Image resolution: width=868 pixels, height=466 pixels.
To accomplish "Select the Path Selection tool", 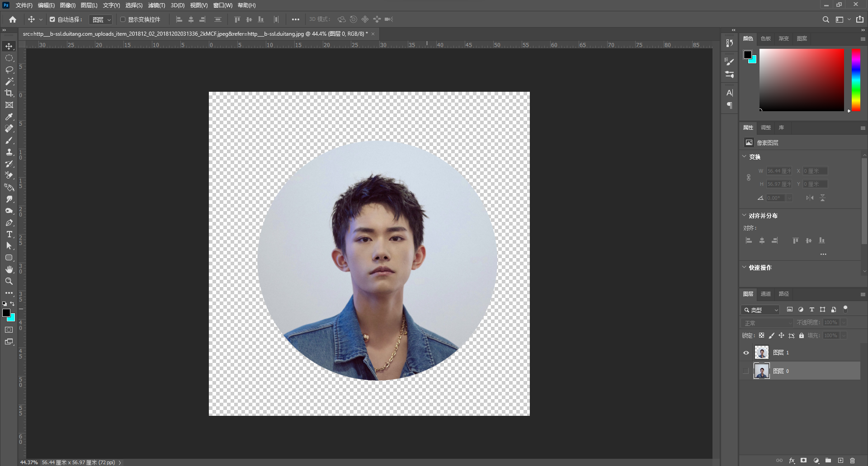I will (9, 246).
